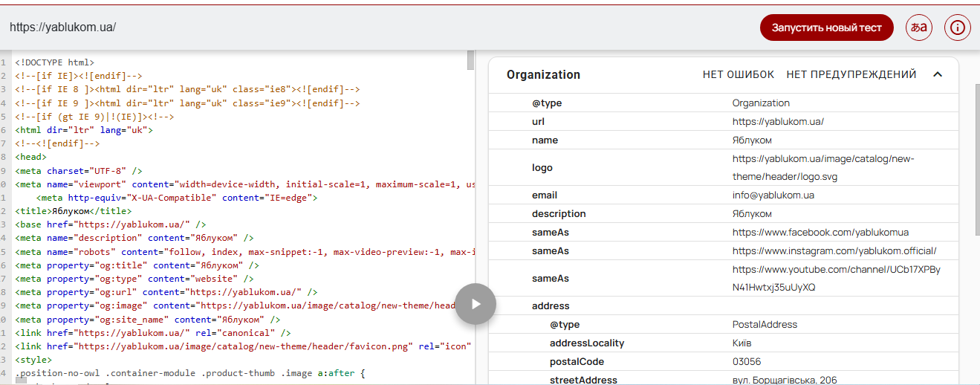
Task: Click the .position-no-owl CSS line
Action: [191, 373]
